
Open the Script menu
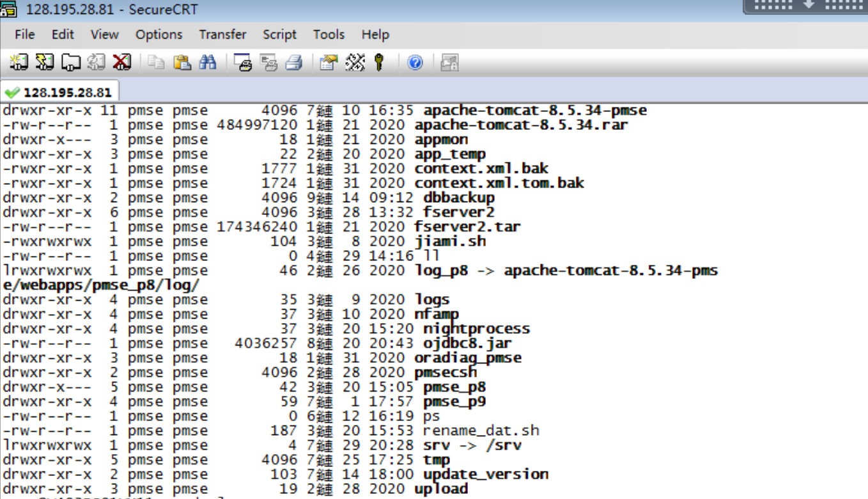[279, 35]
